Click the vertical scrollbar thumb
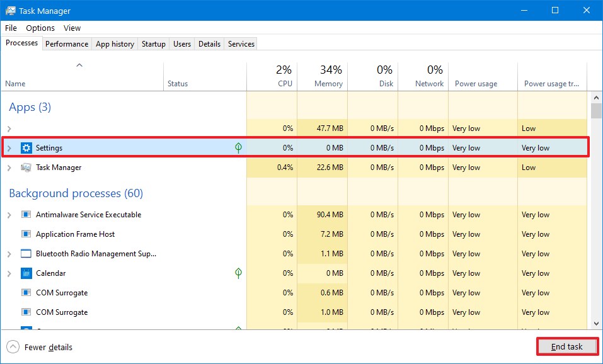This screenshot has width=603, height=364. 597,111
